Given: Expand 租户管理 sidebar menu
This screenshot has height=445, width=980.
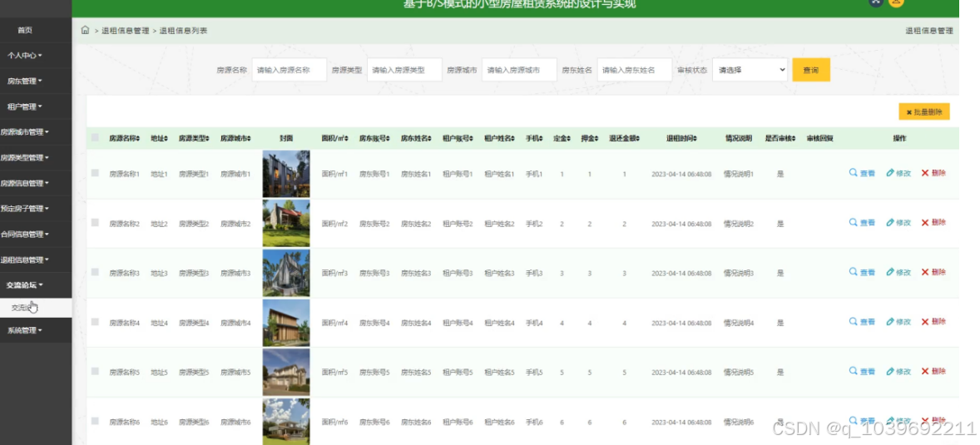Looking at the screenshot, I should (25, 106).
